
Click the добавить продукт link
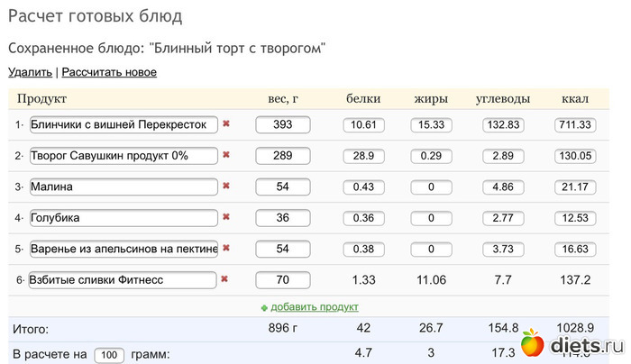coord(315,306)
